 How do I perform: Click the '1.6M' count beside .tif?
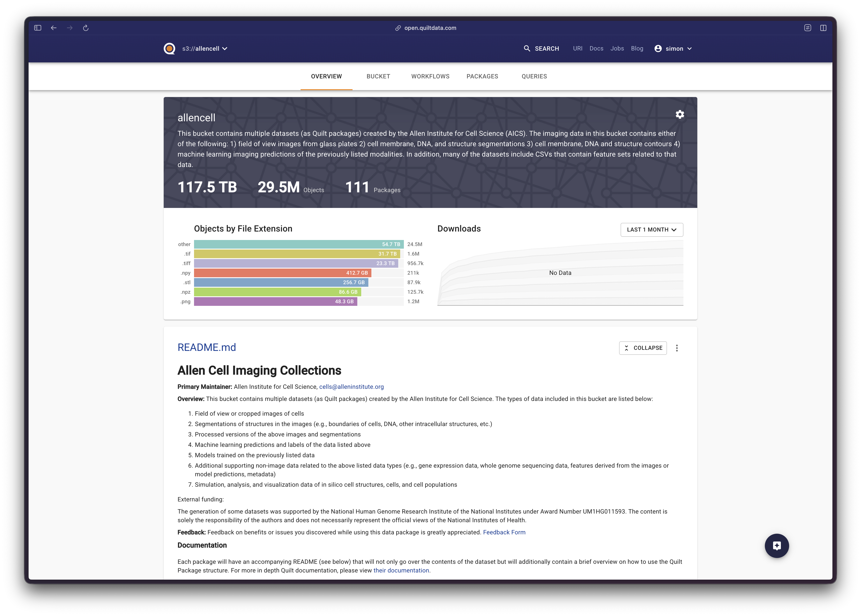pyautogui.click(x=413, y=254)
